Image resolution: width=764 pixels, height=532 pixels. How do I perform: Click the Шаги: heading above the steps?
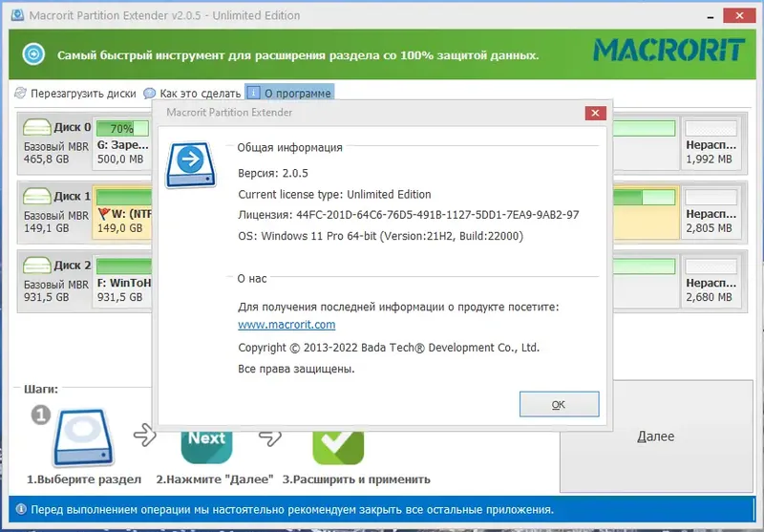tap(41, 390)
